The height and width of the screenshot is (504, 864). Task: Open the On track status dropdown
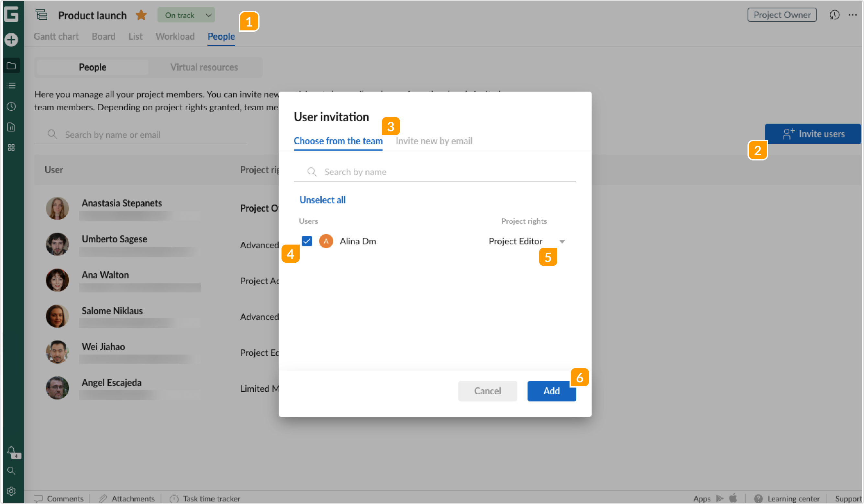(x=186, y=15)
